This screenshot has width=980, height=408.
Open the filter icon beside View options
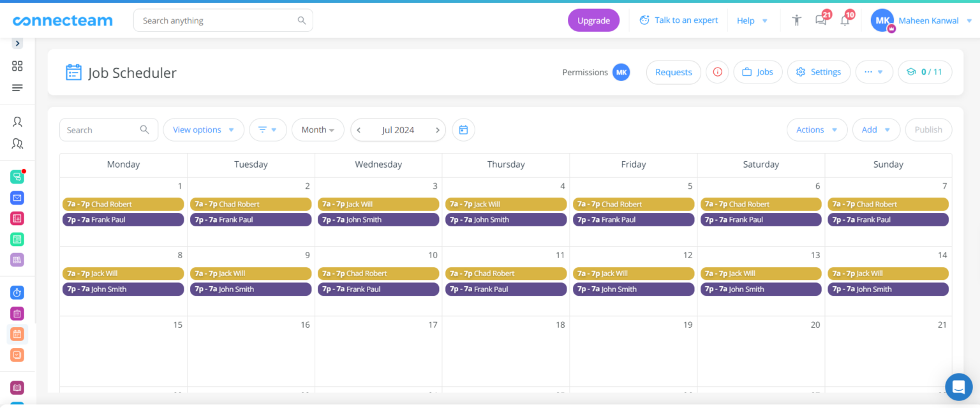[267, 129]
